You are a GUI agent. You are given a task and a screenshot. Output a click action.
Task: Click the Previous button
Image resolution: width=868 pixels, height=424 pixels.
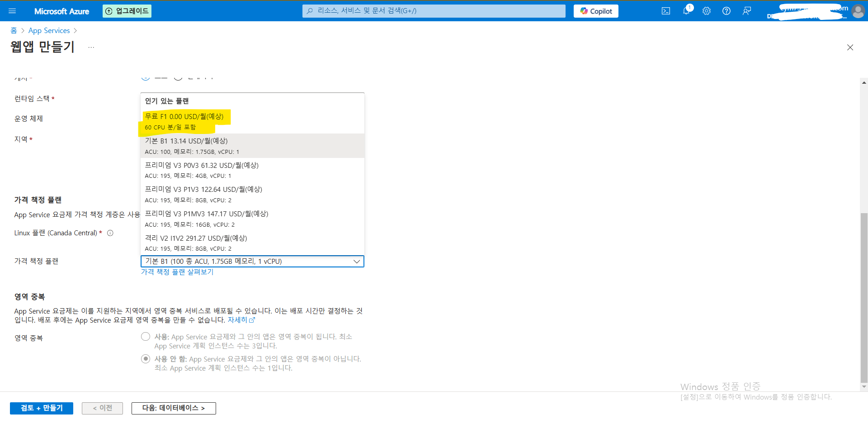102,408
